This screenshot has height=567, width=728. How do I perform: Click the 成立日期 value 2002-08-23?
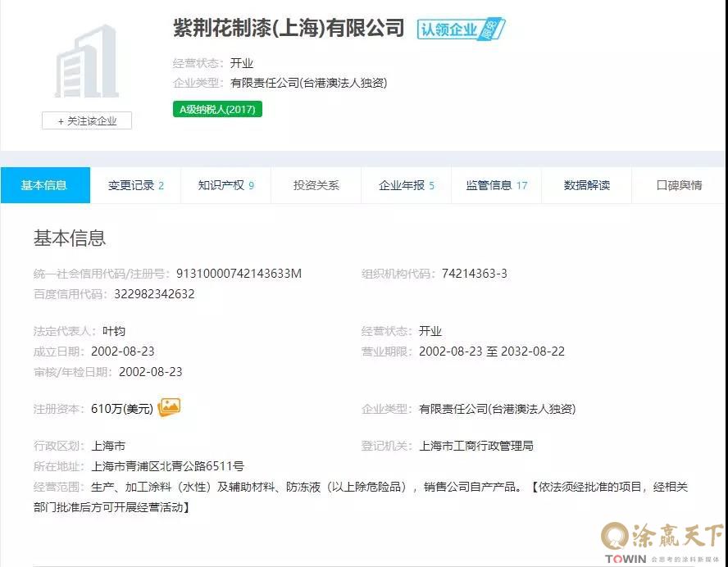tap(123, 352)
